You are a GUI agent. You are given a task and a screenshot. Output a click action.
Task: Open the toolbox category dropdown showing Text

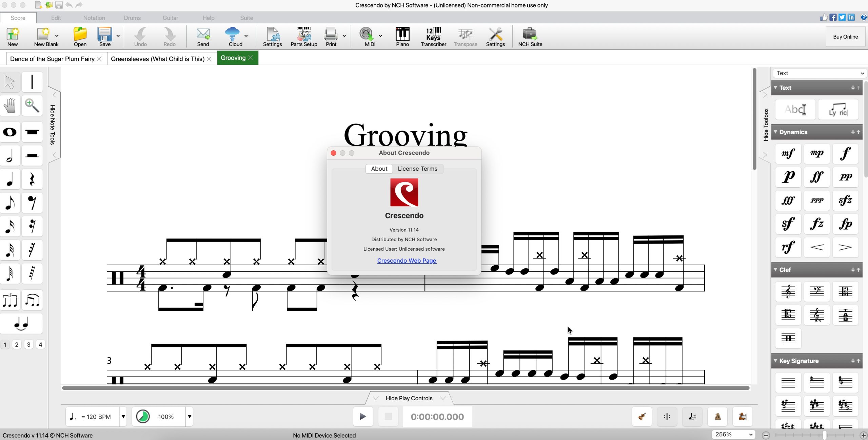(820, 73)
